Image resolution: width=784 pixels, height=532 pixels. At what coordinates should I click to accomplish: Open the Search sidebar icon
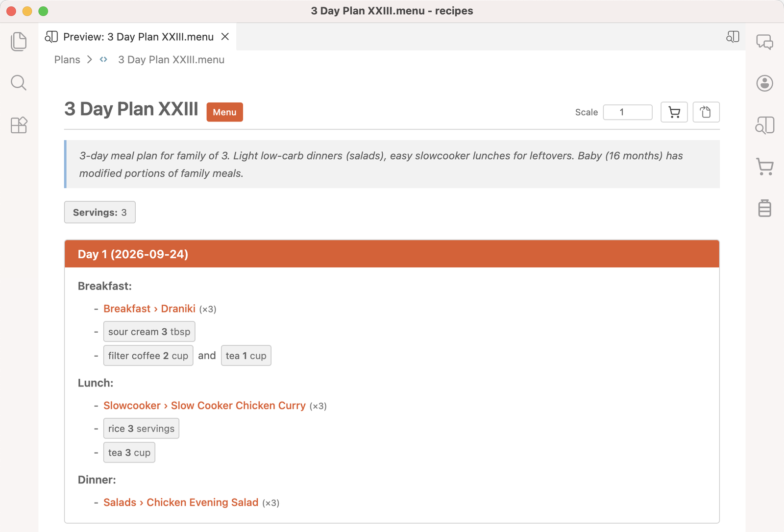coord(19,83)
